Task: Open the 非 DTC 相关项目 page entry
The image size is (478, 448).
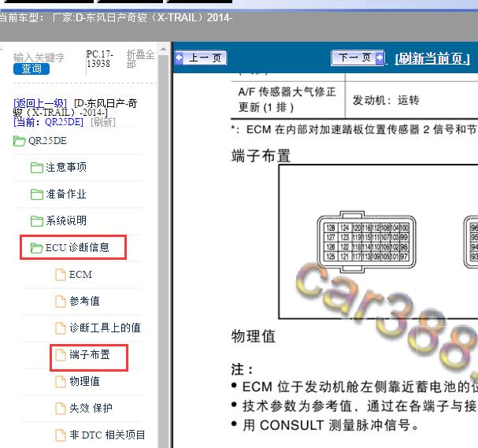Action: (x=107, y=435)
